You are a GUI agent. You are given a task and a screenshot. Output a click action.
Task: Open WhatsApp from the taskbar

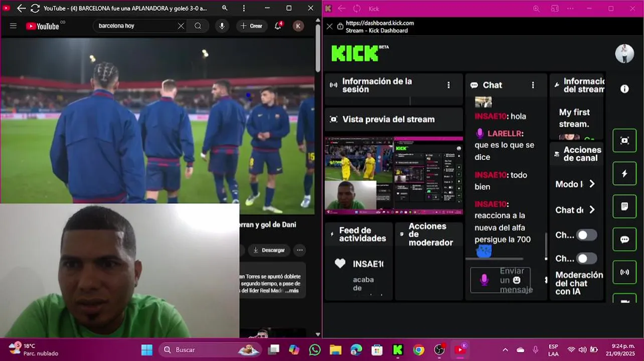[x=314, y=349]
